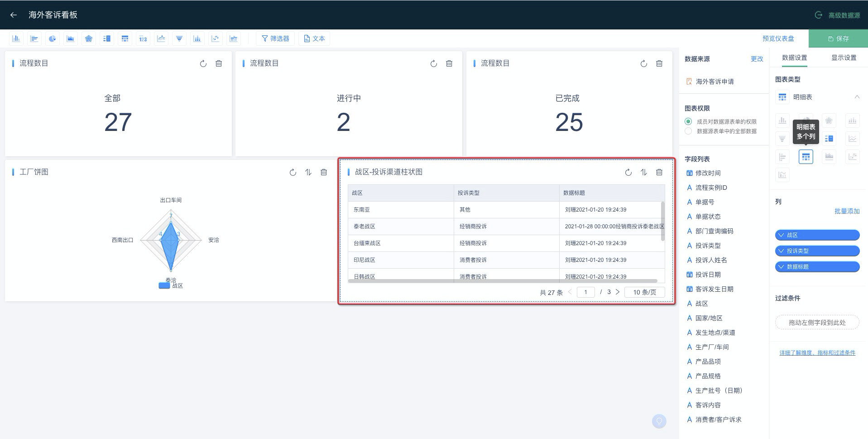Image resolution: width=868 pixels, height=439 pixels.
Task: Click the page number input showing 1
Action: point(586,292)
